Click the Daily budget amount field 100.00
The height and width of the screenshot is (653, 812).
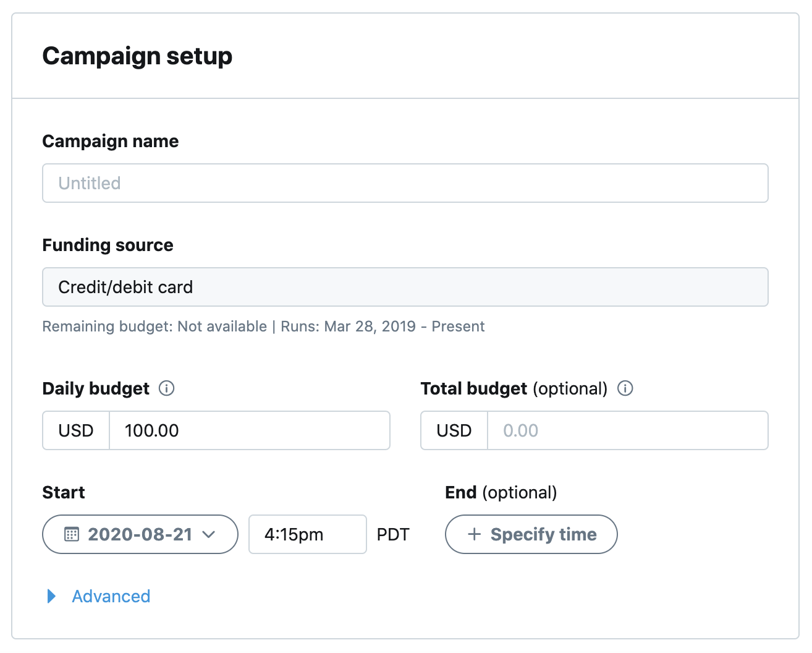click(249, 430)
